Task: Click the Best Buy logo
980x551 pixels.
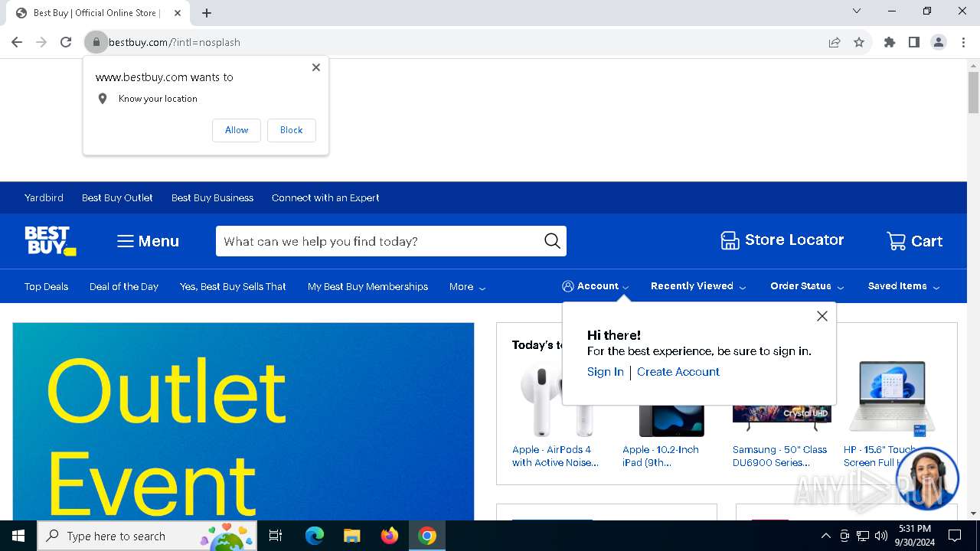Action: pyautogui.click(x=51, y=240)
